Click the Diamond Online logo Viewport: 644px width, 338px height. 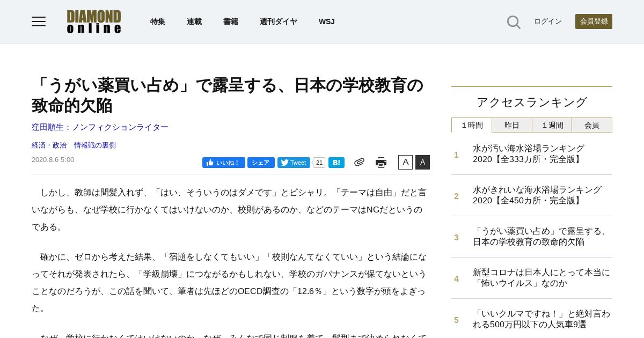click(x=94, y=21)
